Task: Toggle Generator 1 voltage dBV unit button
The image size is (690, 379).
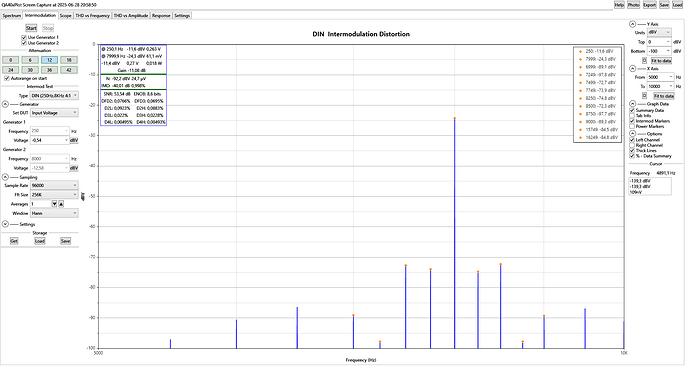Action: 74,140
